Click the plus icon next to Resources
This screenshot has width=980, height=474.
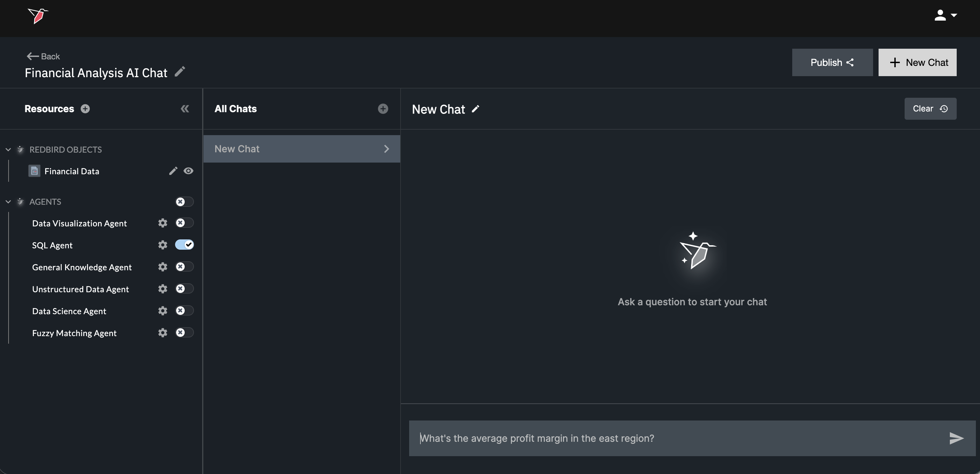click(x=85, y=109)
